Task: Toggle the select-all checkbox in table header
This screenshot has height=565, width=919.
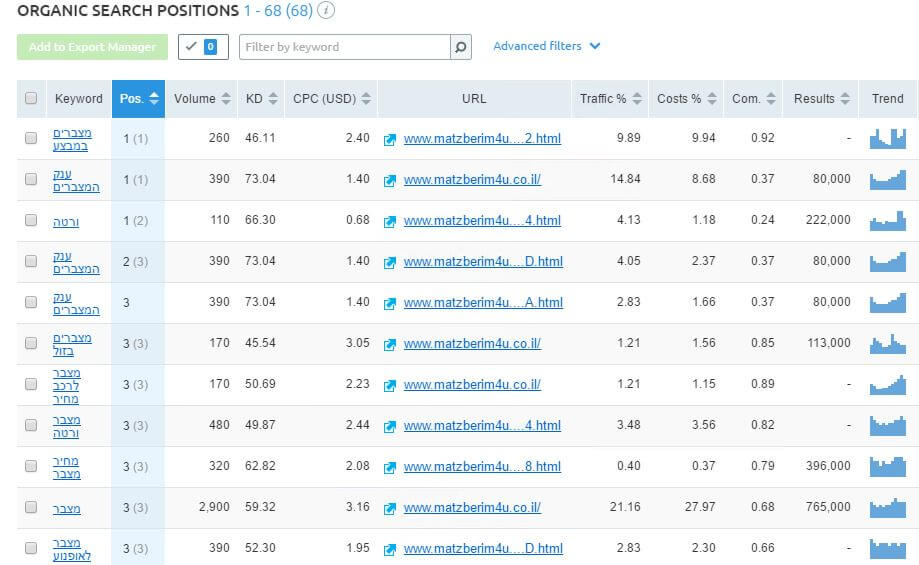Action: click(31, 98)
